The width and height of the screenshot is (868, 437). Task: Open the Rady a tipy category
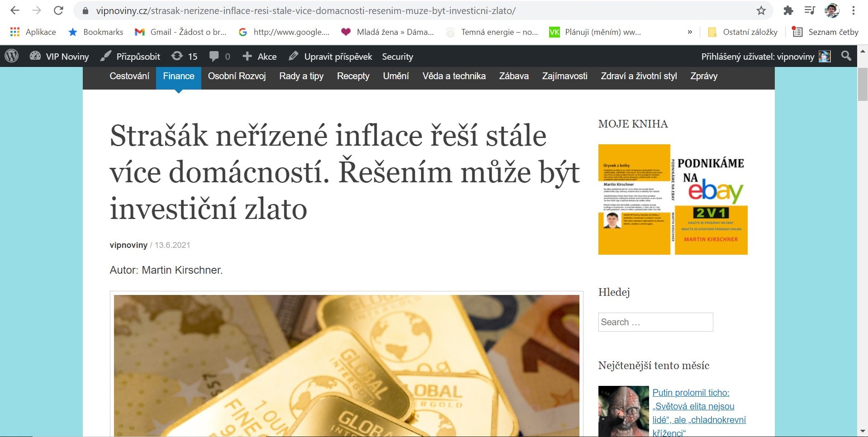pos(301,76)
